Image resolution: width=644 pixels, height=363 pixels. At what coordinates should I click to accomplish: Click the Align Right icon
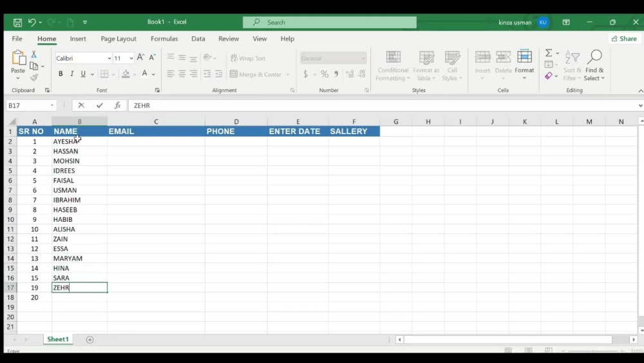[x=193, y=74]
